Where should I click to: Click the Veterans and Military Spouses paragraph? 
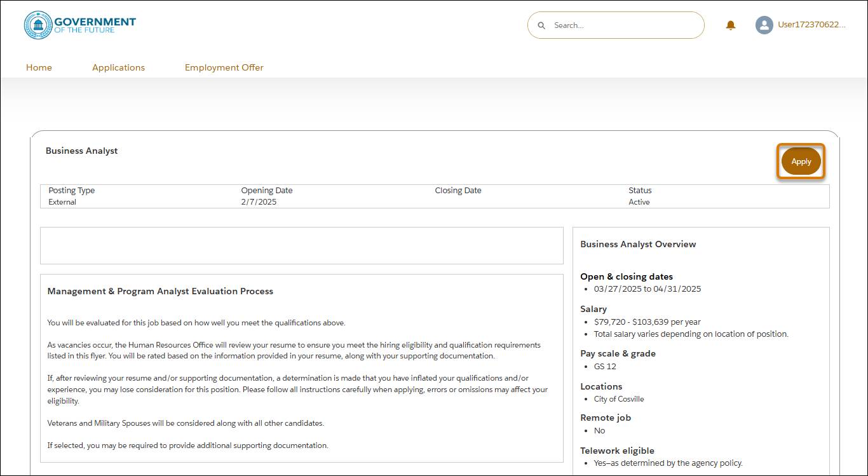coord(186,423)
